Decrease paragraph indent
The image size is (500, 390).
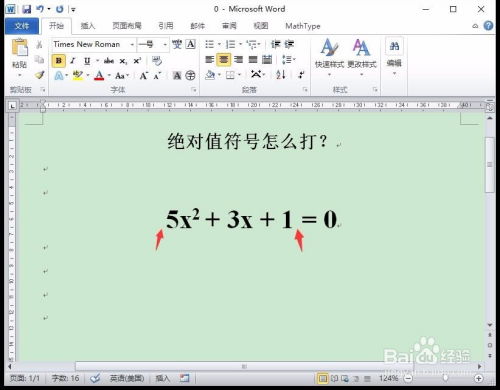click(275, 44)
